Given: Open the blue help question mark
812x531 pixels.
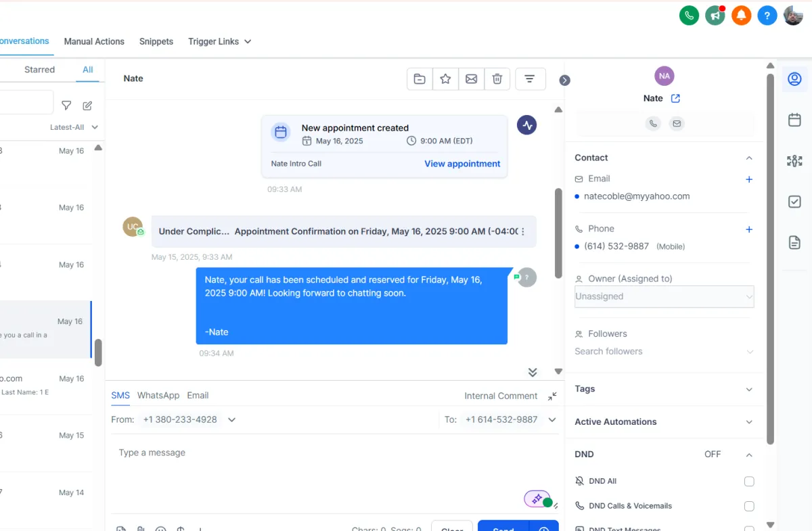Looking at the screenshot, I should coord(767,15).
